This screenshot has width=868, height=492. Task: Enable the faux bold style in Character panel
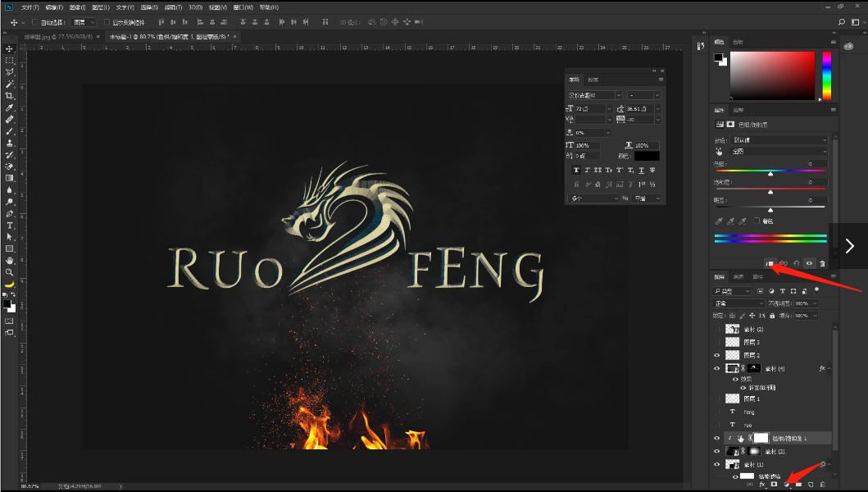576,170
